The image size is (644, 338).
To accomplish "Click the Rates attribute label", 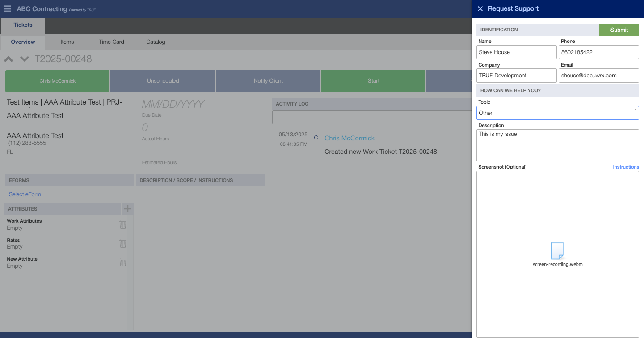I will tap(13, 240).
